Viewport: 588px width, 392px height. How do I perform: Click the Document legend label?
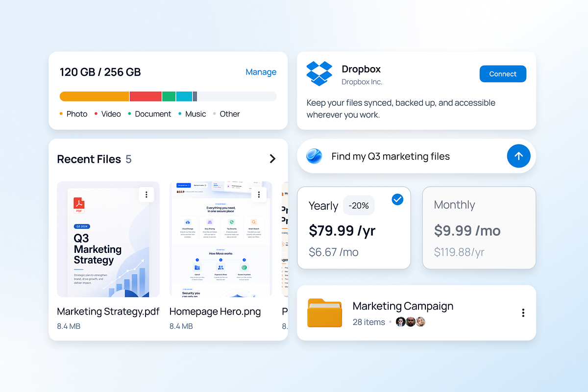click(x=153, y=114)
